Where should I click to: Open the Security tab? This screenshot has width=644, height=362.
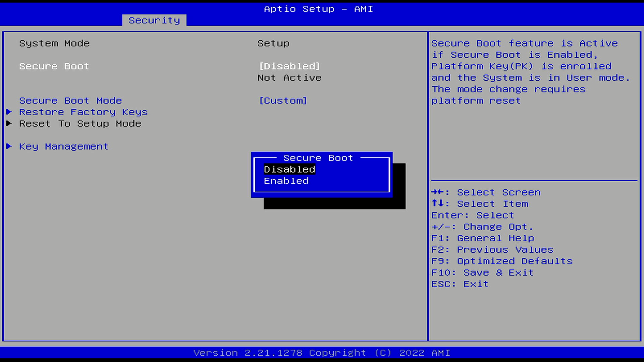[x=154, y=20]
